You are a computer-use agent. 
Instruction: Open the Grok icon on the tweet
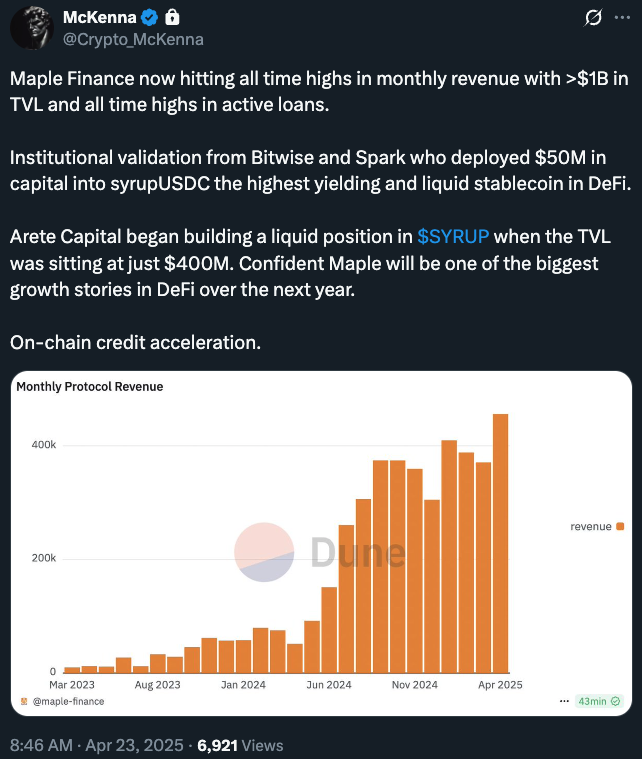591,18
